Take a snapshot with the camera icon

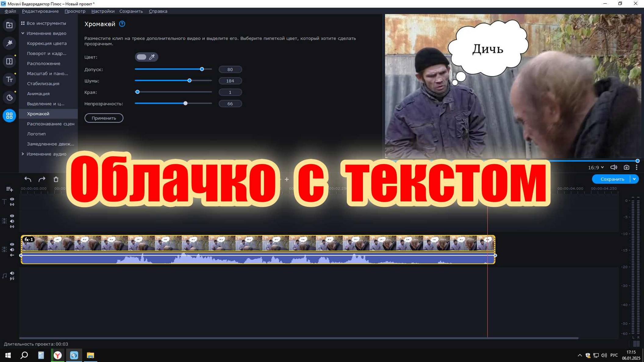(626, 167)
